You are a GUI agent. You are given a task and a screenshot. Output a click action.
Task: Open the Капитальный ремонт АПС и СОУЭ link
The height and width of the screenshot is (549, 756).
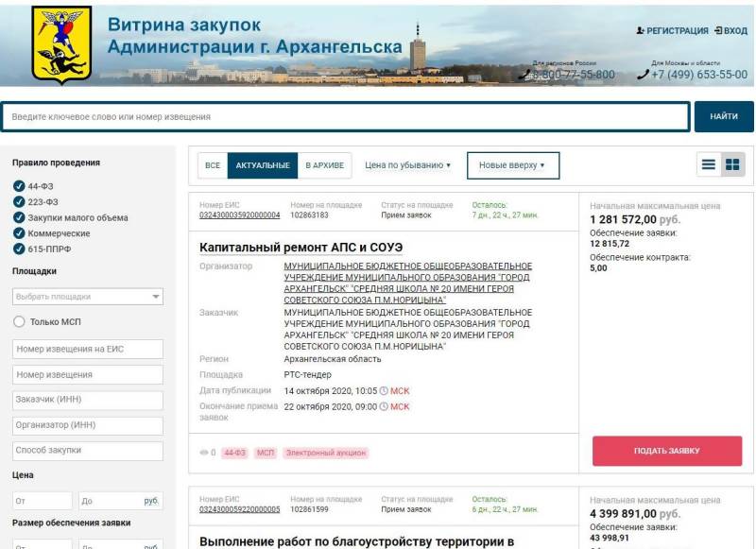click(301, 248)
